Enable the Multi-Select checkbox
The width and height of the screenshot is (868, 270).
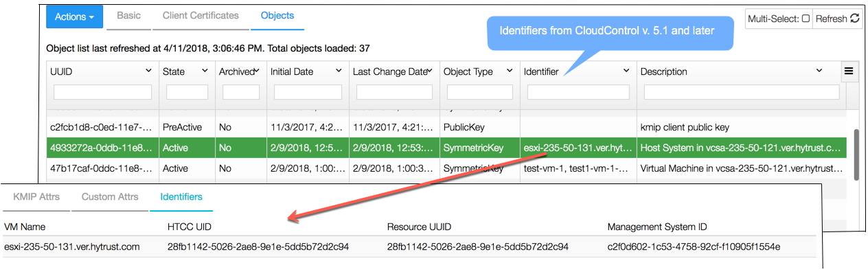[806, 19]
